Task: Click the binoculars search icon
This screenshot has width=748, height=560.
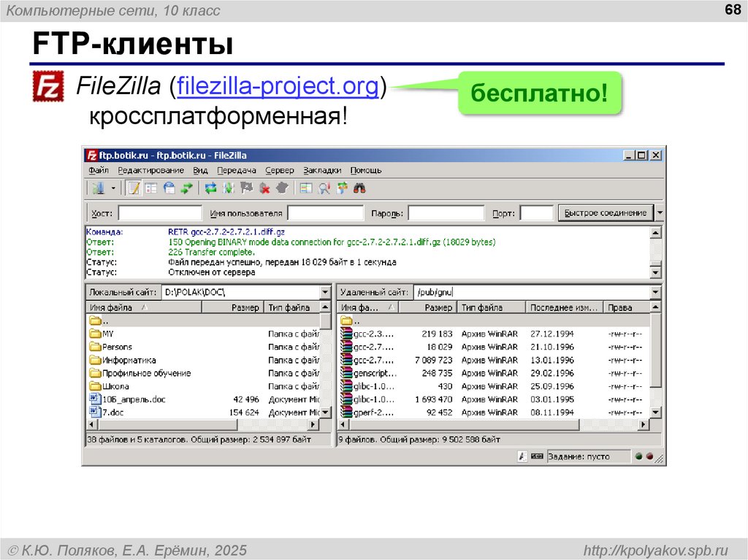Action: [359, 188]
